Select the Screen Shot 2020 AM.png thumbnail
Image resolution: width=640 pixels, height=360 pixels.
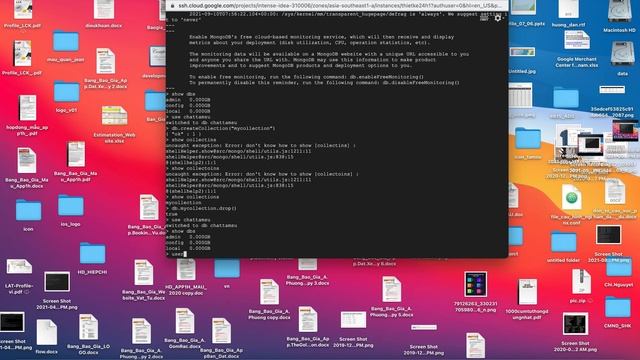click(x=575, y=324)
